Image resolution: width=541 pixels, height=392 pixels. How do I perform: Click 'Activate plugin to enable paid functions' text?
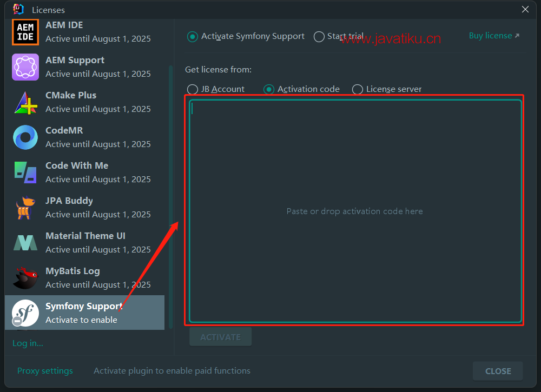tap(172, 370)
